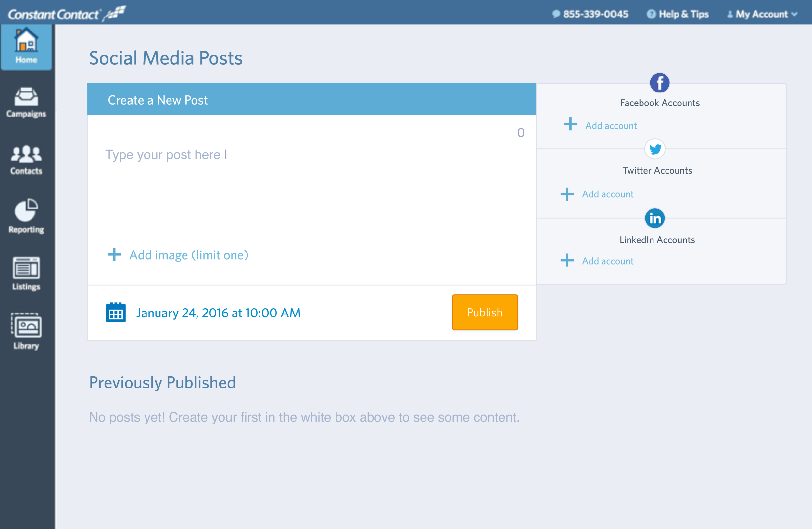Click the Facebook Accounts label
The width and height of the screenshot is (812, 529).
[x=660, y=103]
